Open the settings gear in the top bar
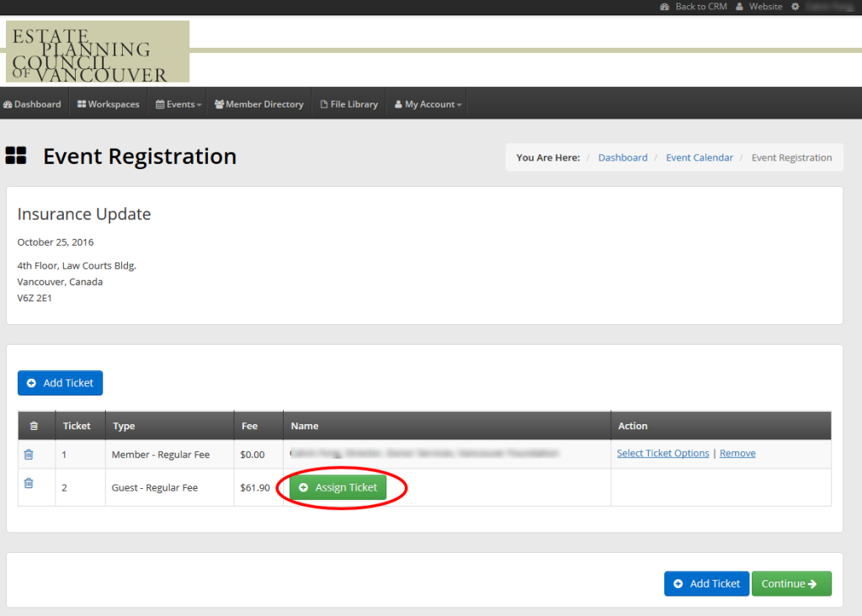The image size is (862, 616). pos(796,6)
